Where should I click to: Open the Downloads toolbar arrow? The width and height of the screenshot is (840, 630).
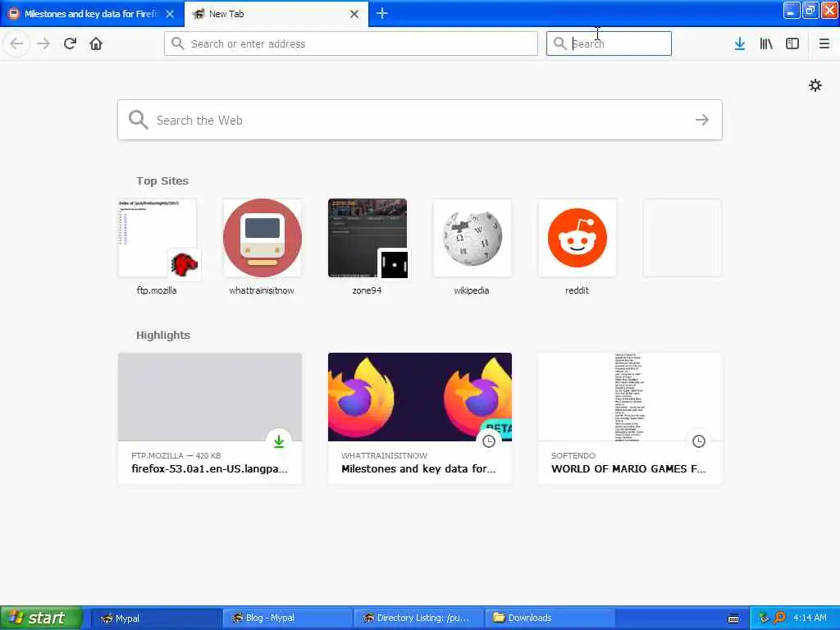740,43
